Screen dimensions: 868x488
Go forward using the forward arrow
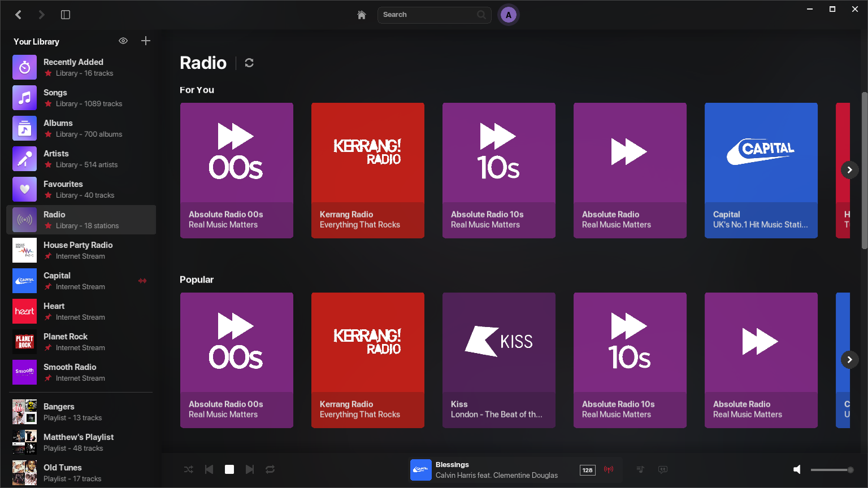[x=41, y=15]
